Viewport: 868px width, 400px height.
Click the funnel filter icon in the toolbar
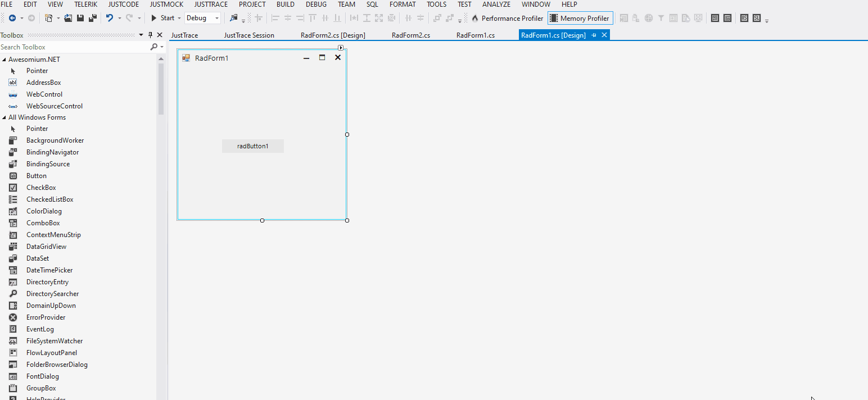click(661, 18)
